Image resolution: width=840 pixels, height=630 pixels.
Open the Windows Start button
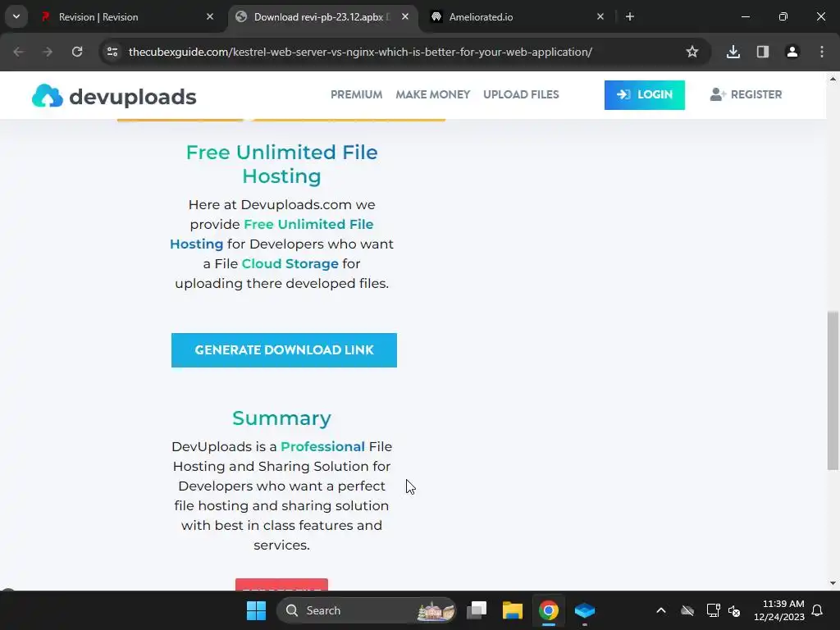pyautogui.click(x=256, y=610)
